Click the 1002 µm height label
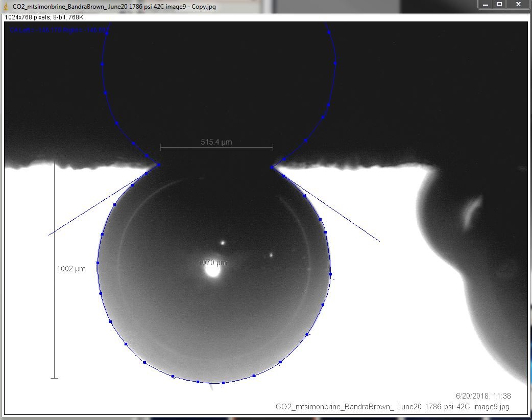Image resolution: width=532 pixels, height=420 pixels. pos(71,269)
